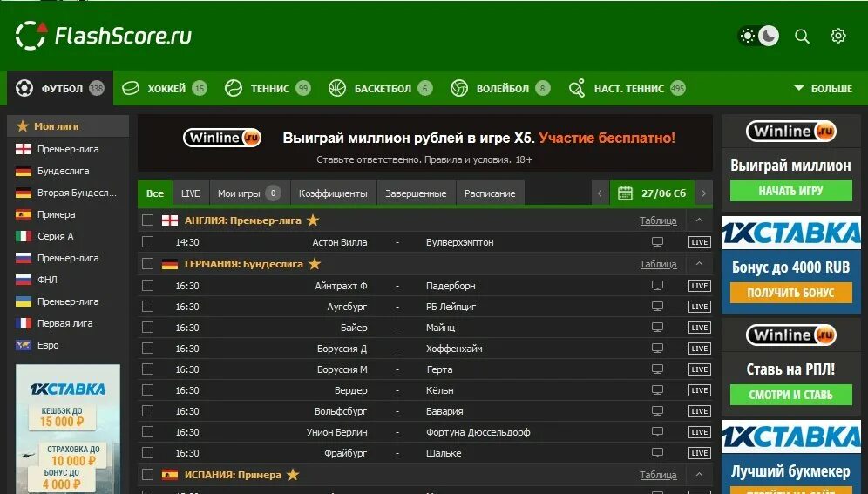Check the Байер match checkbox

coord(148,328)
